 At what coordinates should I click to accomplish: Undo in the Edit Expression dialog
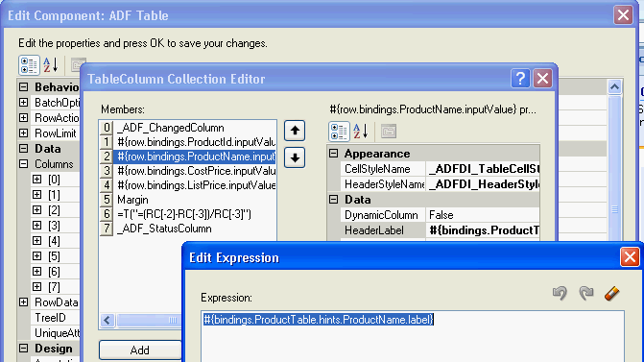pos(560,293)
